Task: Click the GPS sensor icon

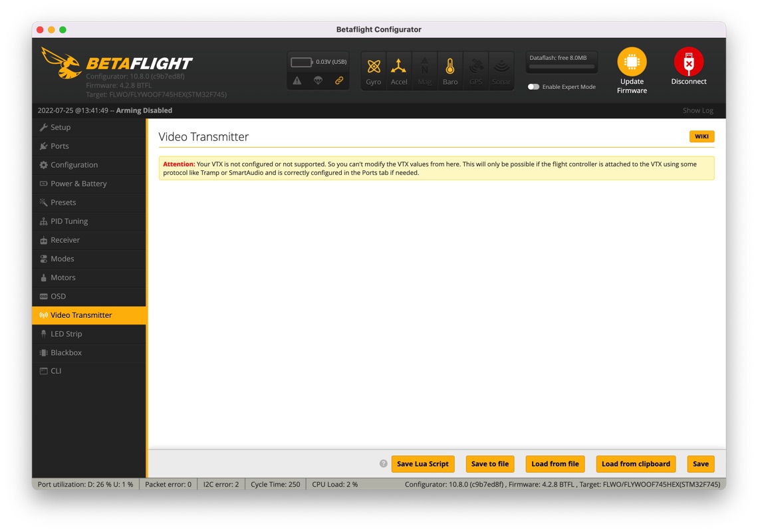Action: [x=476, y=66]
